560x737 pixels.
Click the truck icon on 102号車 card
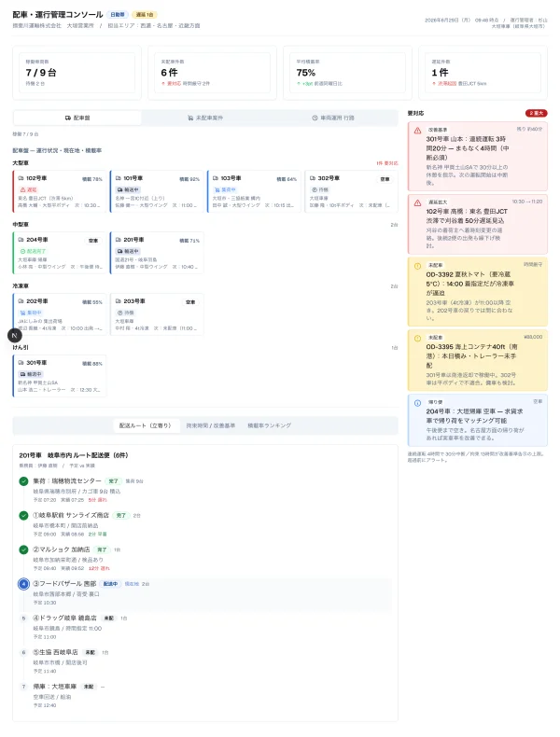coord(21,178)
